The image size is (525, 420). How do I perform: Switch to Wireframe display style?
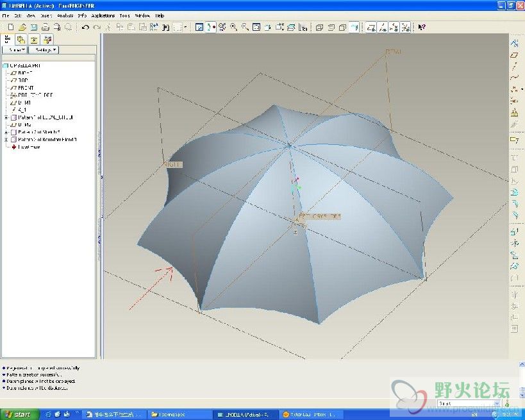point(319,27)
